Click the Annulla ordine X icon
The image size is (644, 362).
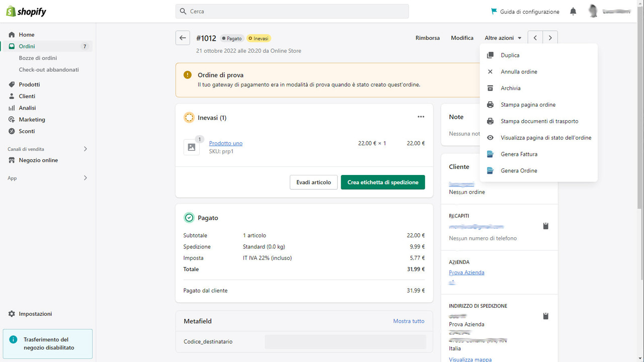[x=491, y=71]
